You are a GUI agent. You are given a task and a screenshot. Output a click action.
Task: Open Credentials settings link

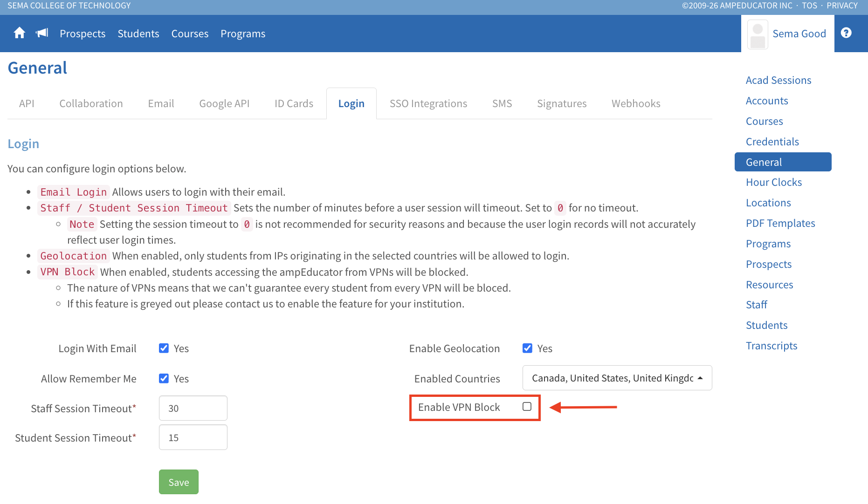coord(772,142)
